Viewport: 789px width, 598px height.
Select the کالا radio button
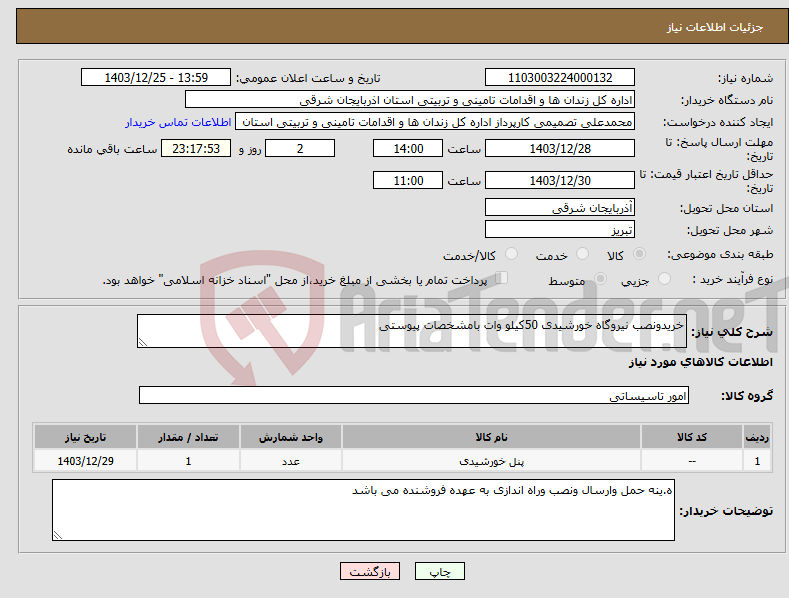tap(640, 254)
